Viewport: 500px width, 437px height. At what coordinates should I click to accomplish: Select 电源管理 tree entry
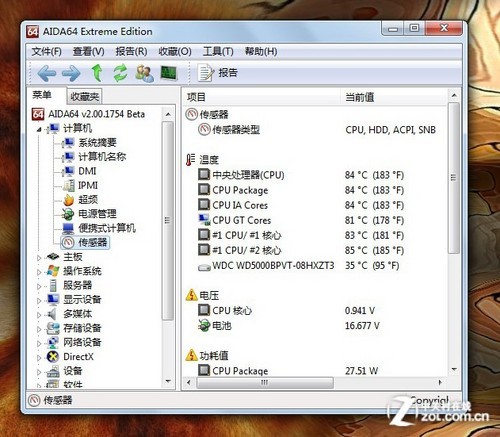(x=90, y=214)
